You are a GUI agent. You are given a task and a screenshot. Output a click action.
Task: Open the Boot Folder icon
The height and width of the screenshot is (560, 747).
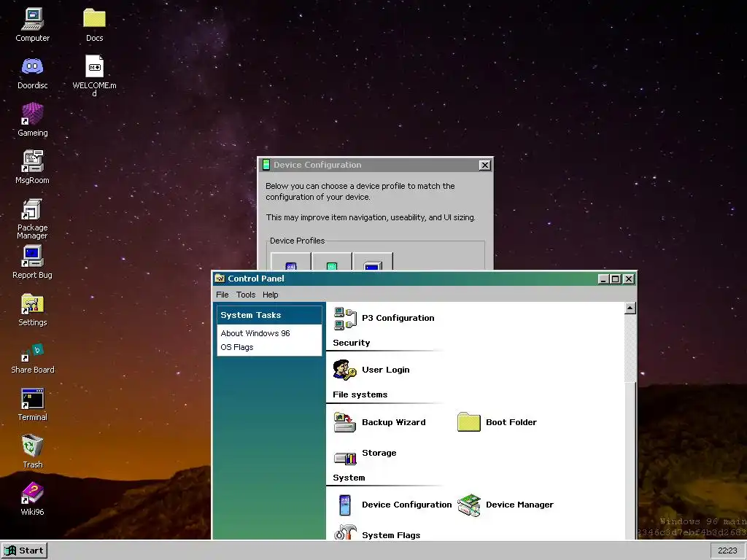tap(469, 422)
